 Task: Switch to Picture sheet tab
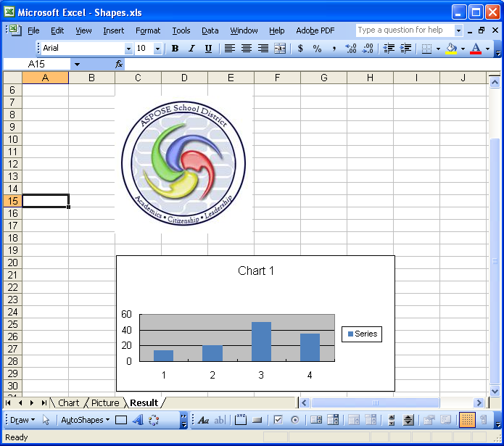(105, 403)
